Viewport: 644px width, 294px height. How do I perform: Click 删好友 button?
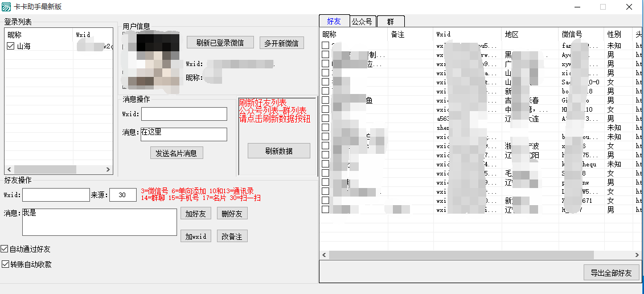pyautogui.click(x=232, y=214)
